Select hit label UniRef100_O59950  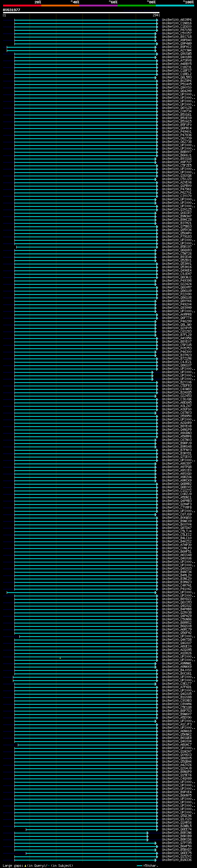click(x=176, y=416)
